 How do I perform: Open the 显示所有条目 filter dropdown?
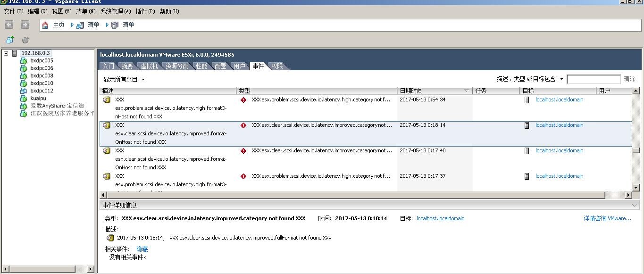(143, 80)
